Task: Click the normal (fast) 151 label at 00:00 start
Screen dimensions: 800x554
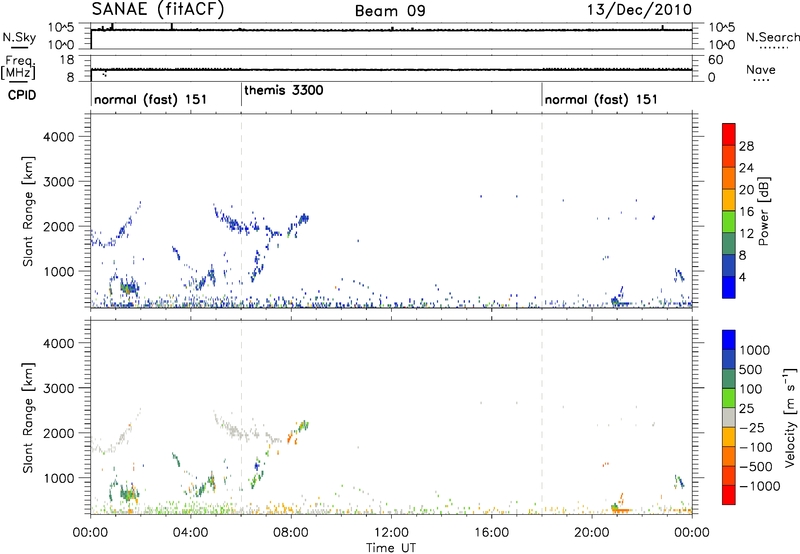Action: 151,99
